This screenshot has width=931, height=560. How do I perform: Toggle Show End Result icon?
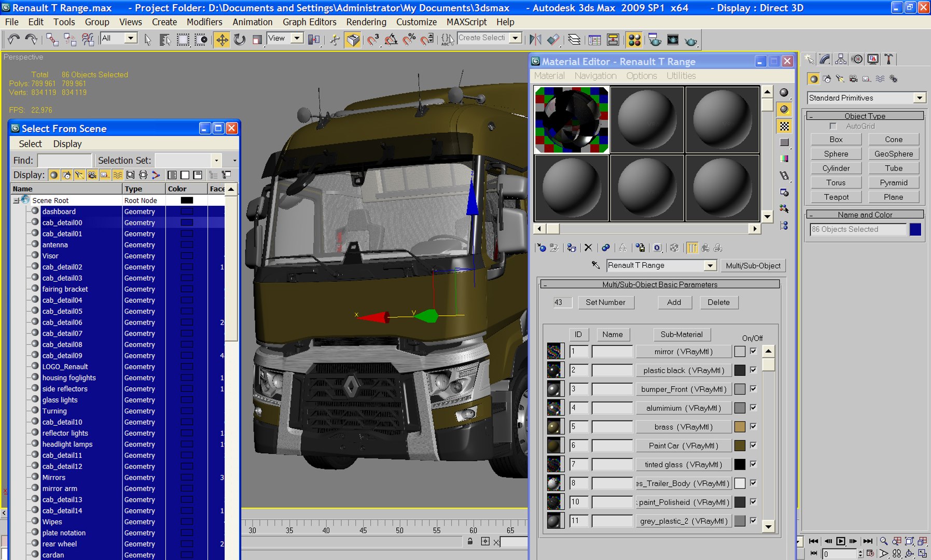(692, 248)
